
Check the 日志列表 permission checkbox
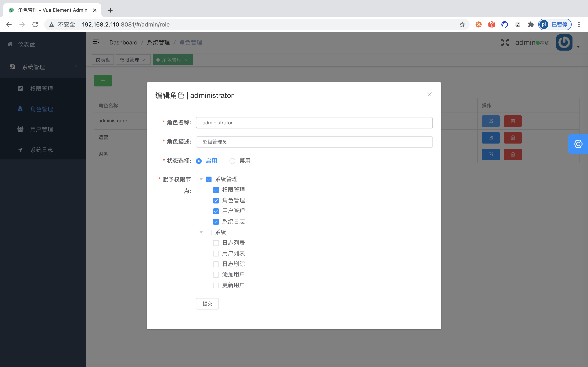pyautogui.click(x=216, y=243)
